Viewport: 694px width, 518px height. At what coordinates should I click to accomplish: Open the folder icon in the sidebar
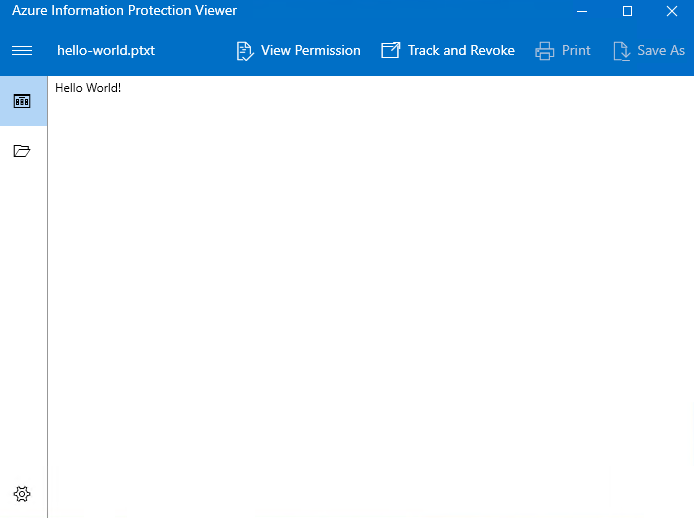[22, 151]
